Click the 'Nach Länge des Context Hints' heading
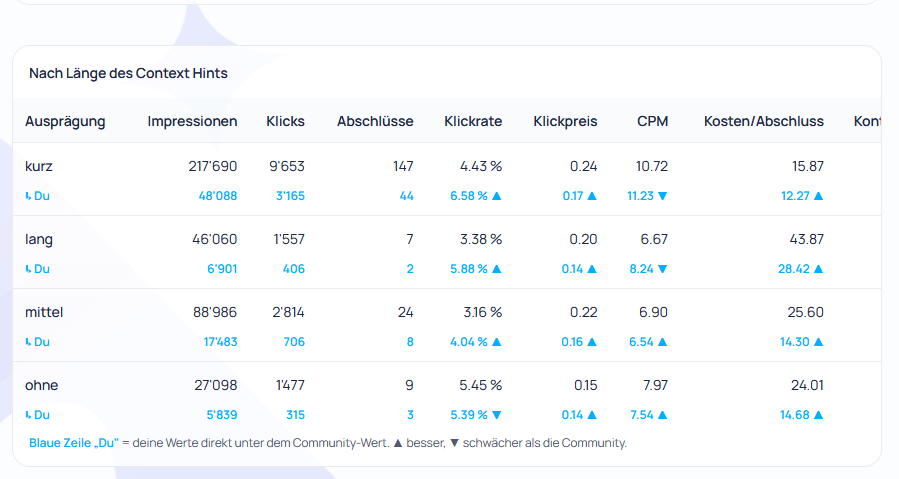Screen dimensions: 899x479 (128, 73)
